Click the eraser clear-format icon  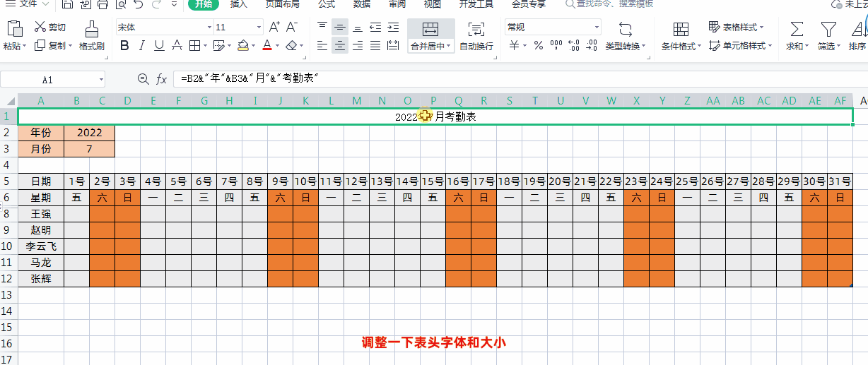coord(291,46)
